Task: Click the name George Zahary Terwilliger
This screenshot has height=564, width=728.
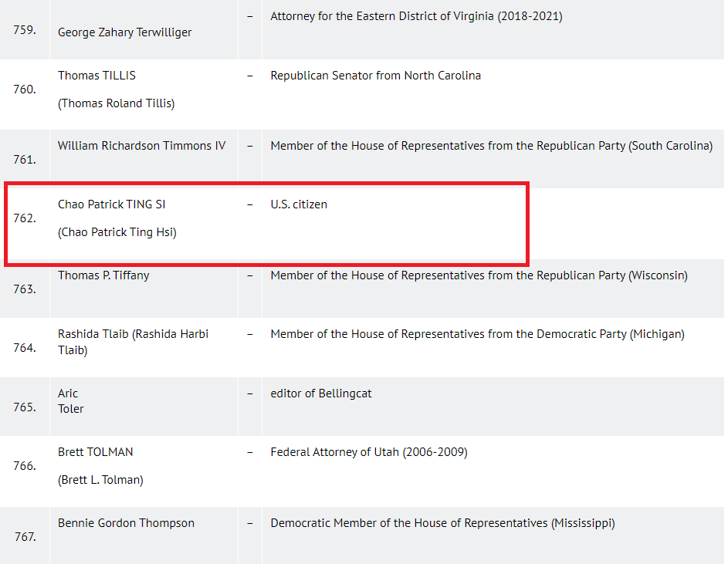Action: 124,32
